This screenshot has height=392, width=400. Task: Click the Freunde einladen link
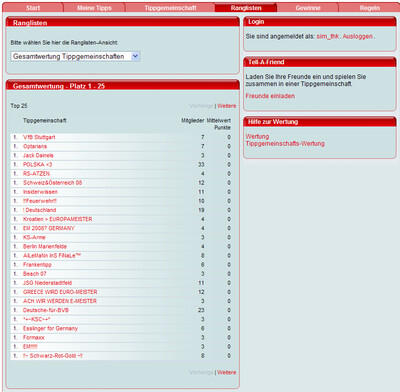pyautogui.click(x=270, y=96)
